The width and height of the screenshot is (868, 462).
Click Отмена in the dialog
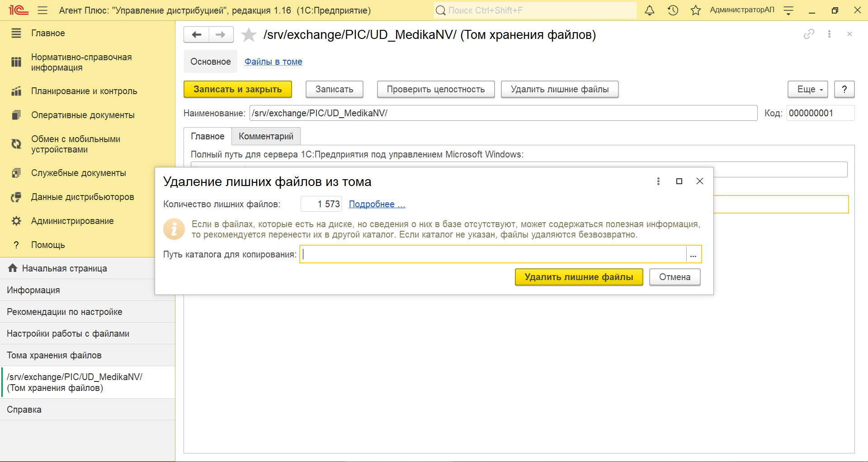[x=675, y=277]
